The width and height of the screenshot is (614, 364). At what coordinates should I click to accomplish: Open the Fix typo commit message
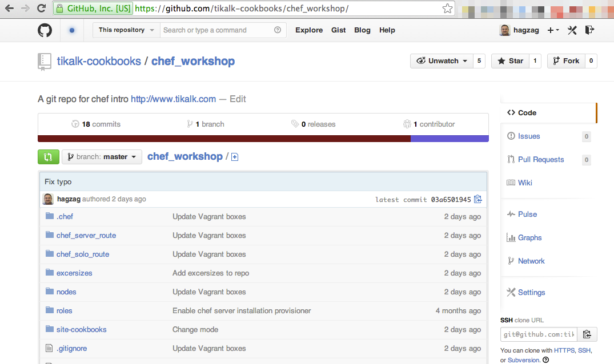(x=58, y=182)
